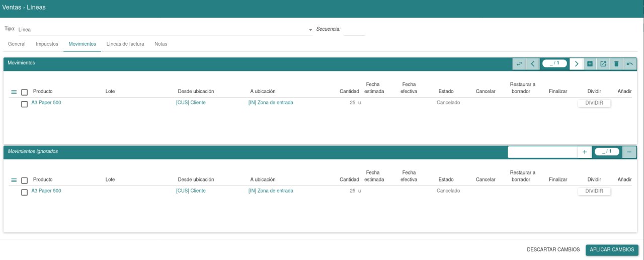The image size is (644, 260).
Task: Click Finalizar header in Movimientos ignorados
Action: [558, 180]
